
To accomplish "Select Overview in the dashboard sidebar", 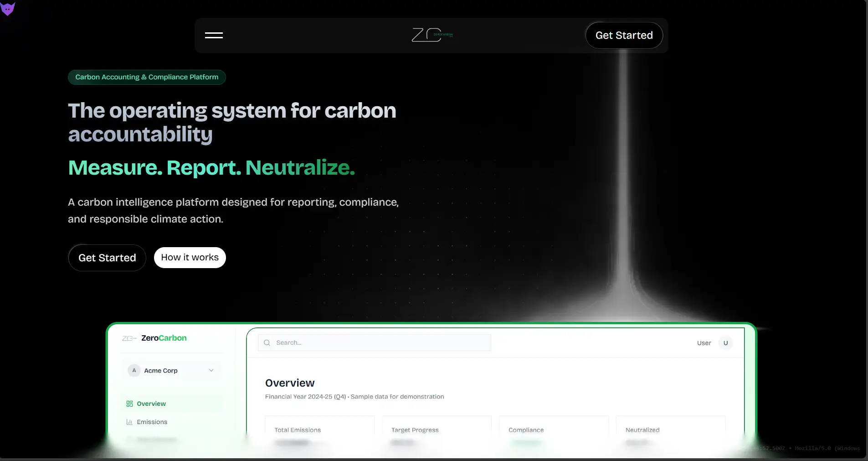I will (151, 404).
